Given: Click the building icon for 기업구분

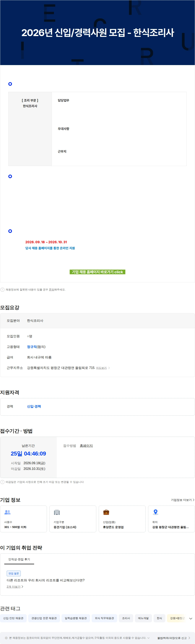Looking at the screenshot, I should point(57,512).
